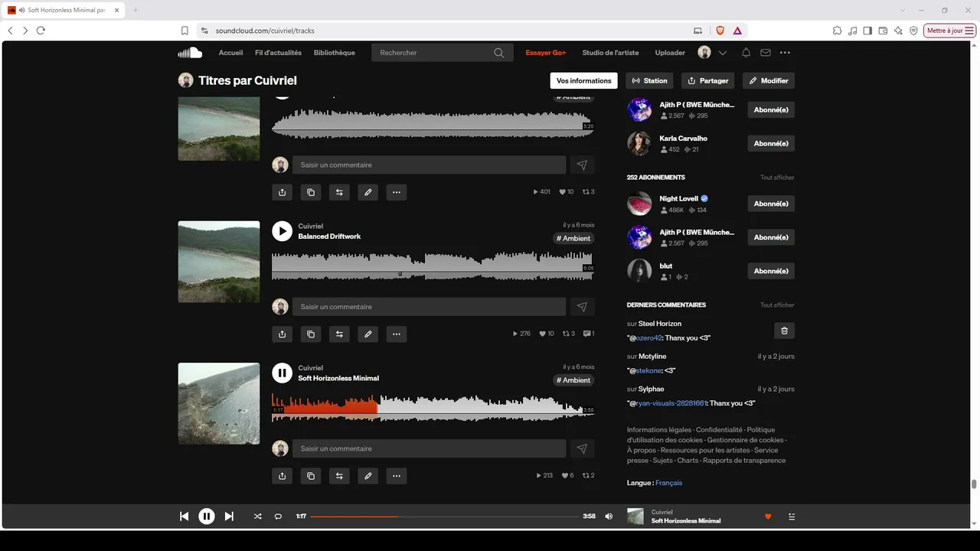Viewport: 980px width, 551px height.
Task: Click the Mettre à jour browser button
Action: (x=950, y=31)
